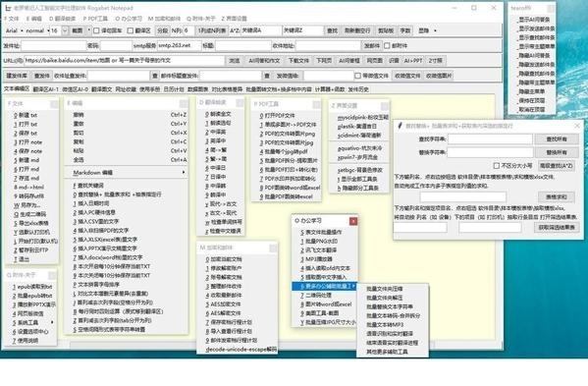The image size is (588, 386).
Task: Switch to the 发件历史 tab
Action: (358, 89)
